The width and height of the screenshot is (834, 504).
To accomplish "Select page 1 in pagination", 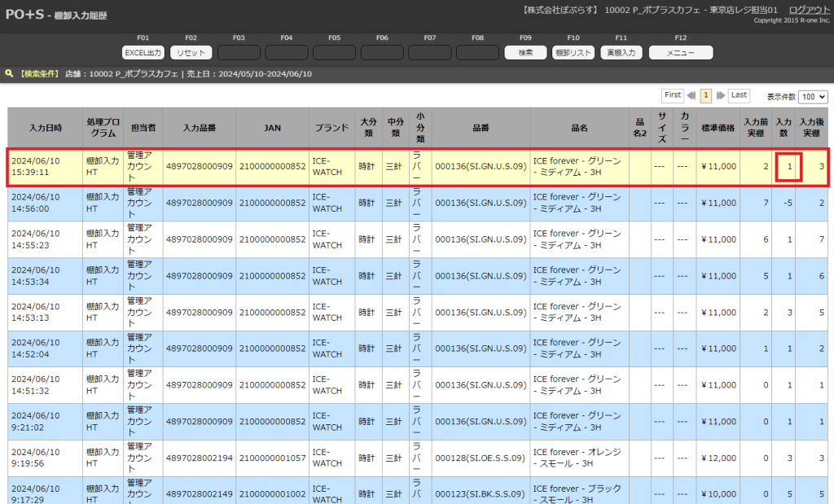I will (706, 95).
